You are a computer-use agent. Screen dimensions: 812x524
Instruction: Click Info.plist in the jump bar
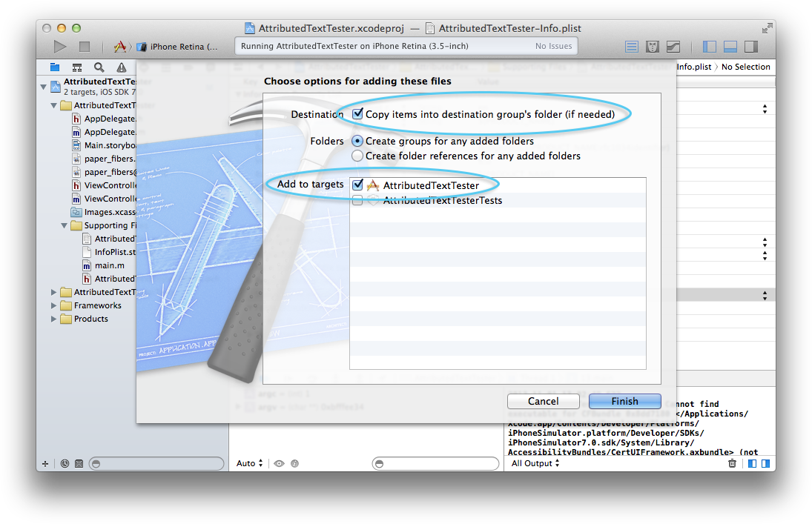[694, 67]
